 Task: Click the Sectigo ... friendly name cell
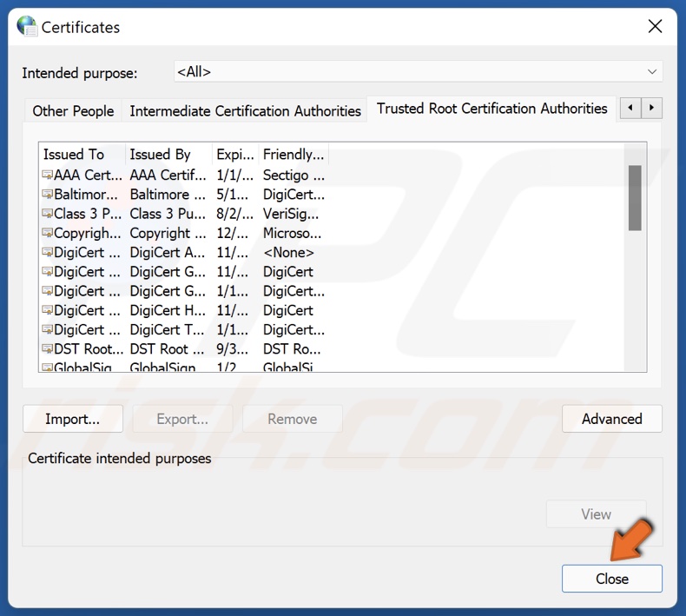(294, 175)
